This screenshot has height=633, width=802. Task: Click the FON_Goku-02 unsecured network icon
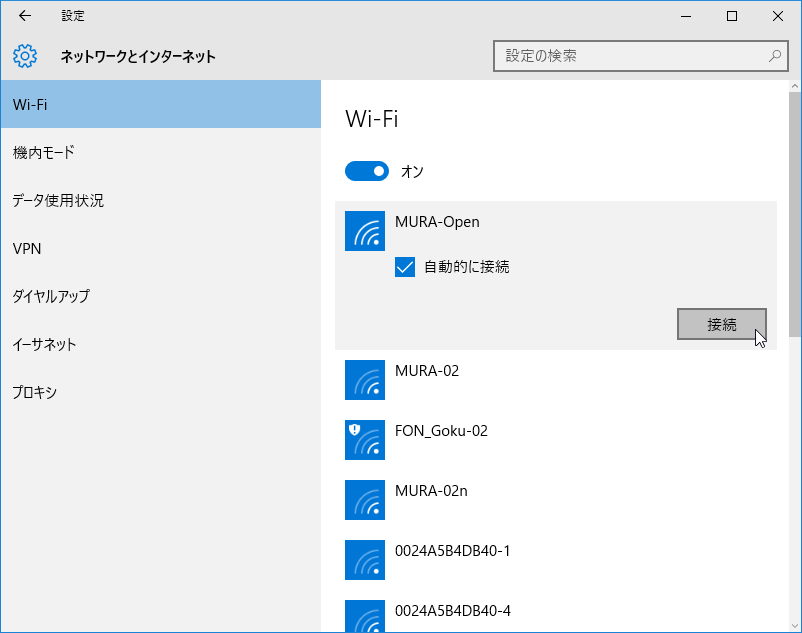tap(365, 440)
